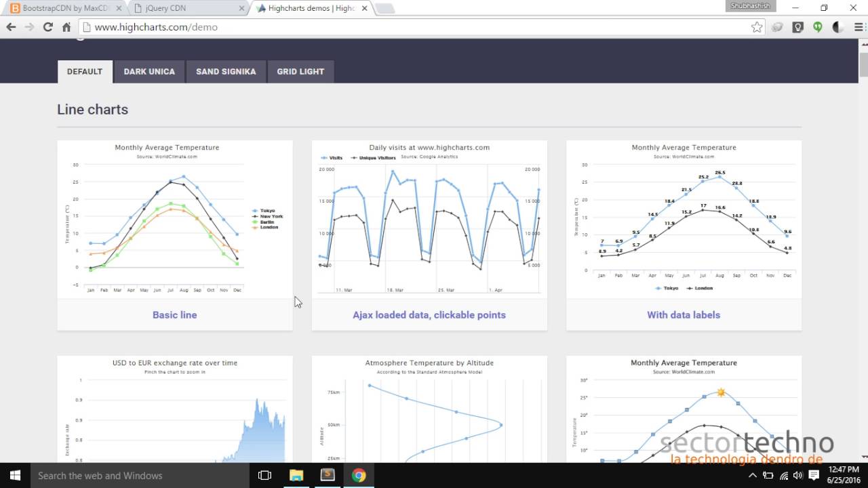Click the half-moon contrast extension icon

point(838,27)
